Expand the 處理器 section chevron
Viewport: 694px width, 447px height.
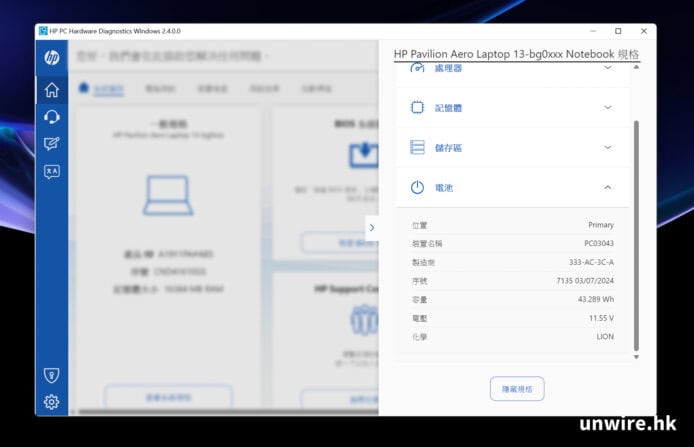tap(607, 69)
